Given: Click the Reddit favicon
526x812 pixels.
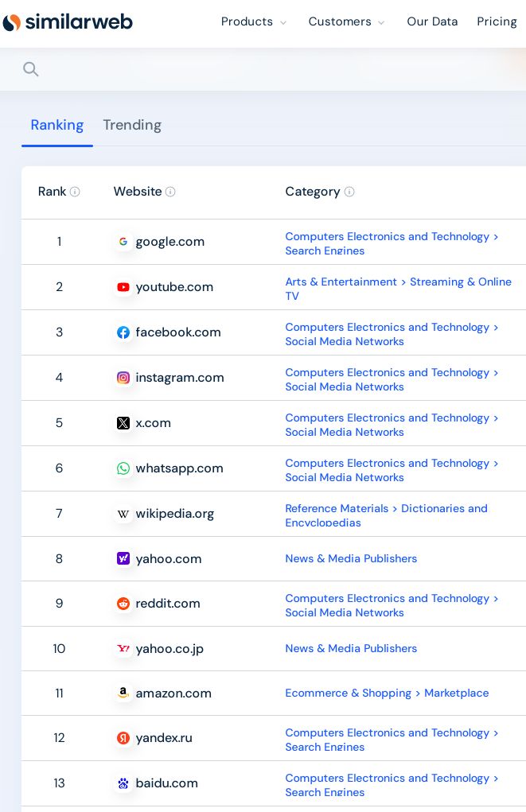Looking at the screenshot, I should click(x=123, y=604).
